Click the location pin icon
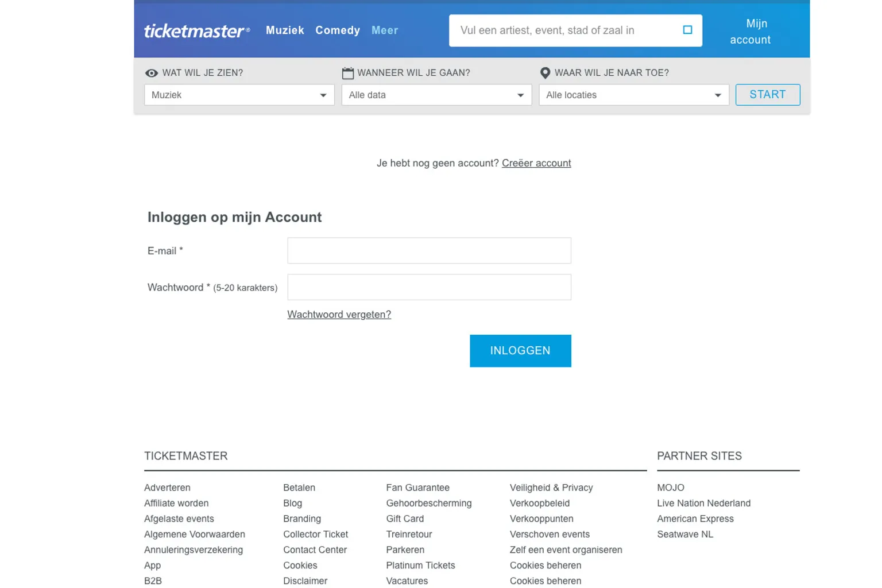Image resolution: width=882 pixels, height=588 pixels. (545, 73)
